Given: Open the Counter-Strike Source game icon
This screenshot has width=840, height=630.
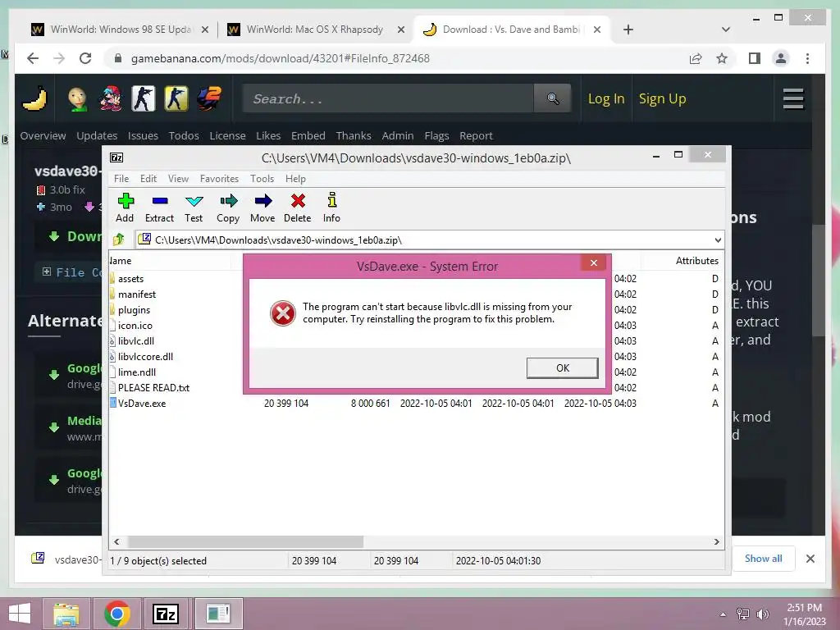Looking at the screenshot, I should click(176, 98).
